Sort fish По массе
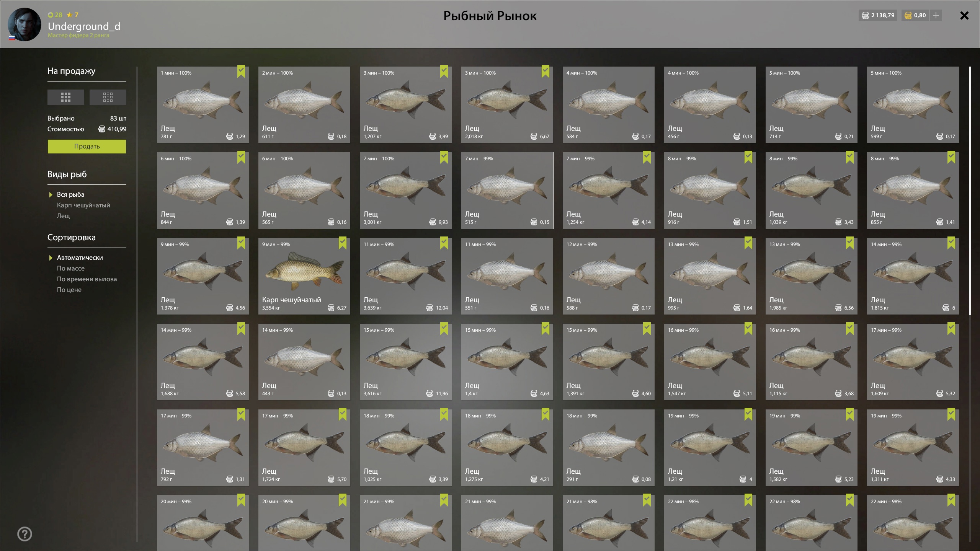This screenshot has width=980, height=551. 71,268
